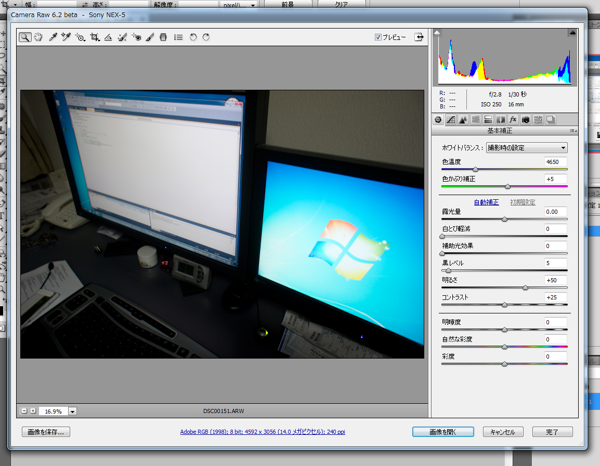The height and width of the screenshot is (466, 600).
Task: Switch to the Tone Curve tab
Action: pos(451,120)
